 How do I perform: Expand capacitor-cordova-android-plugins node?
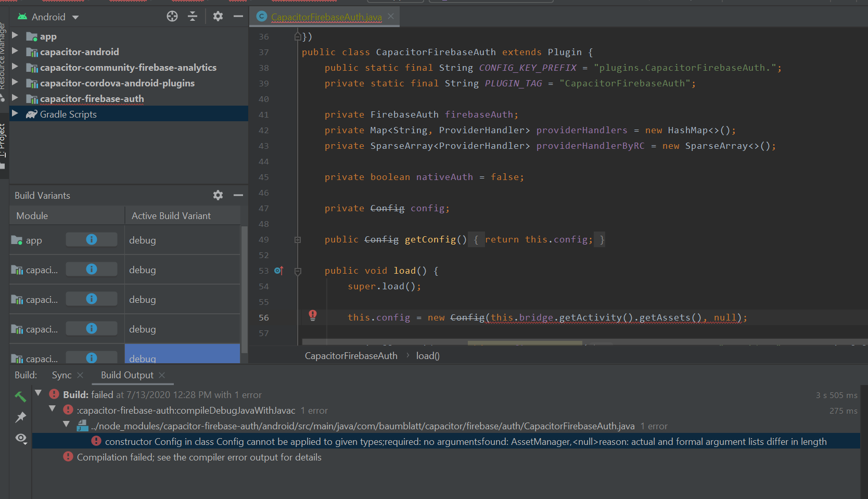[15, 83]
